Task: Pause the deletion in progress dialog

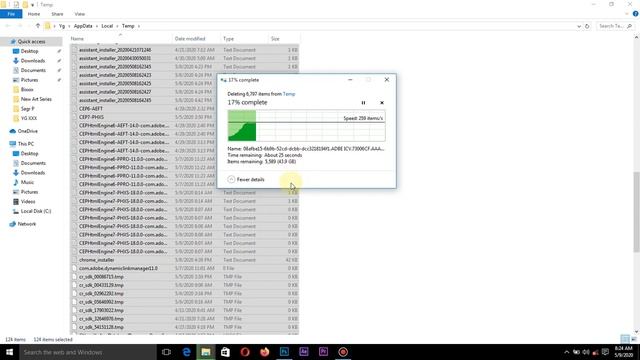Action: tap(363, 103)
